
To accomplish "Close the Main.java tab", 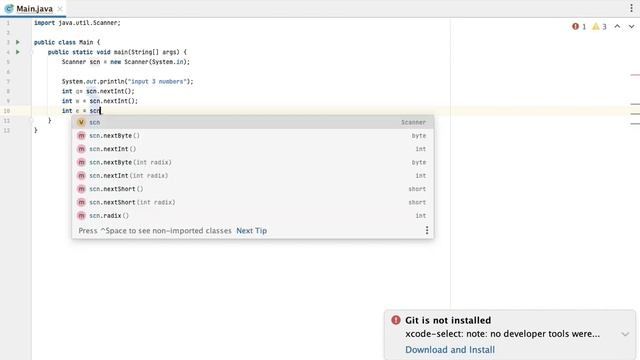I will click(x=60, y=9).
